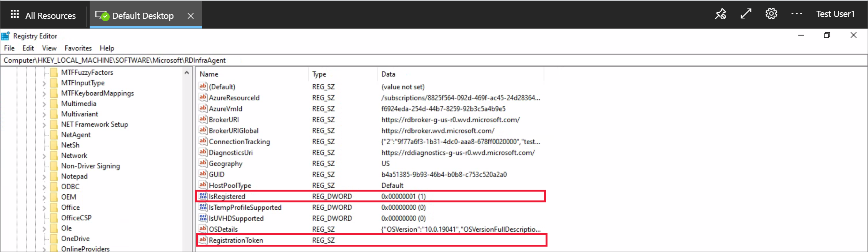
Task: Expand the Multivariant key
Action: coord(44,114)
